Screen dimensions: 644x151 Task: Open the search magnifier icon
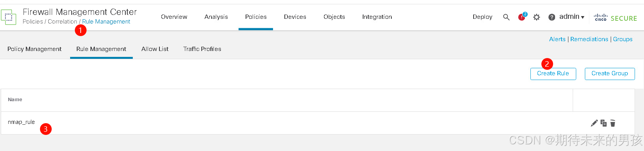[x=506, y=17]
